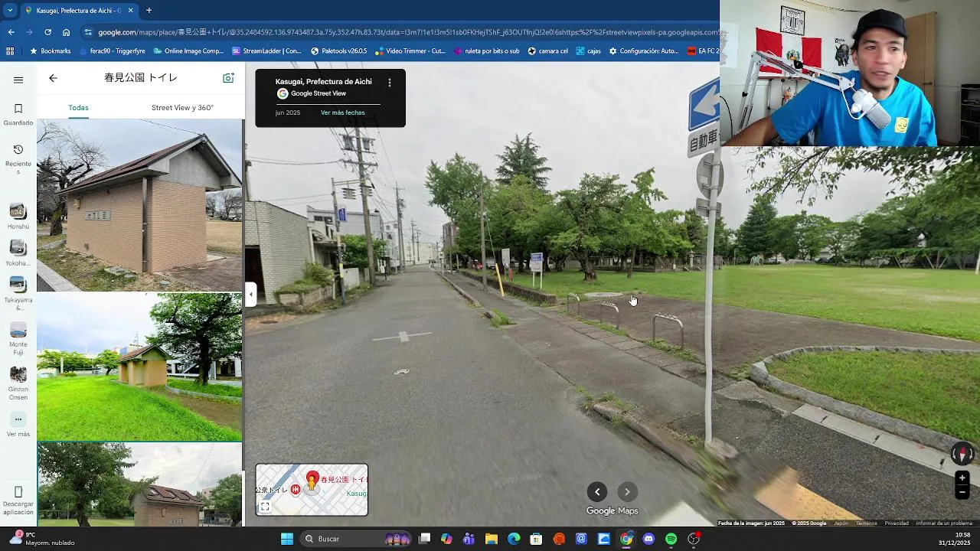Open second photo of hut on lawn
Screen dimensions: 980x551
click(139, 367)
